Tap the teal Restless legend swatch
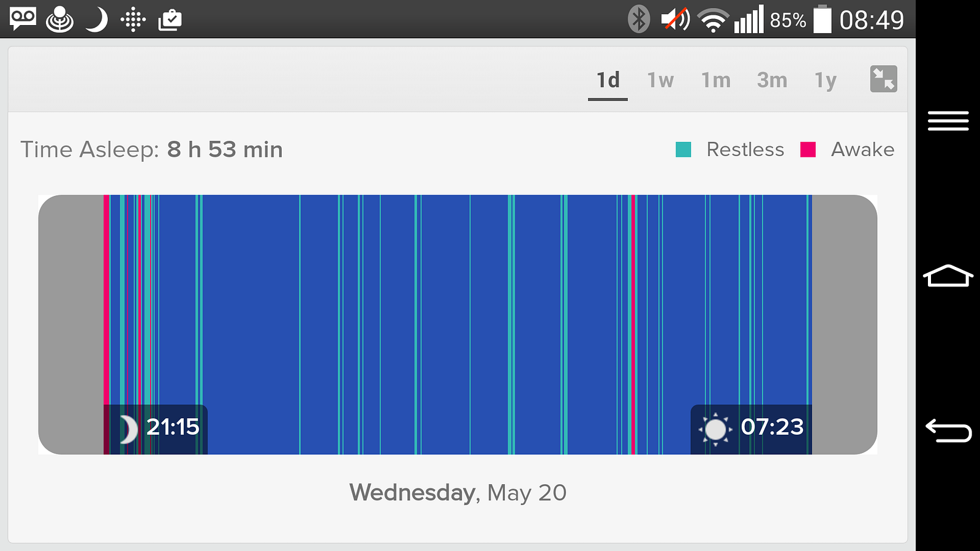This screenshot has width=980, height=551. (x=684, y=149)
